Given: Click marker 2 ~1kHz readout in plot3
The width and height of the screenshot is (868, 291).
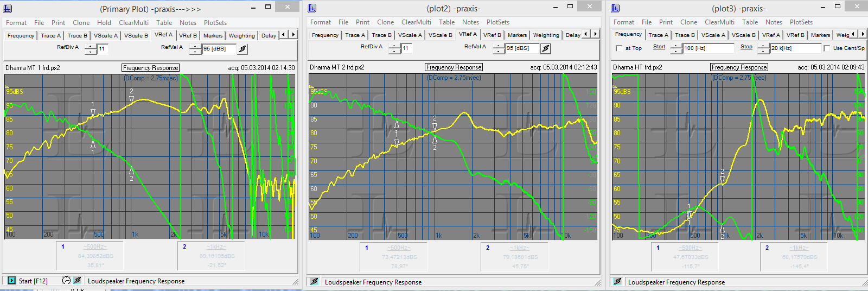Looking at the screenshot, I should [794, 257].
